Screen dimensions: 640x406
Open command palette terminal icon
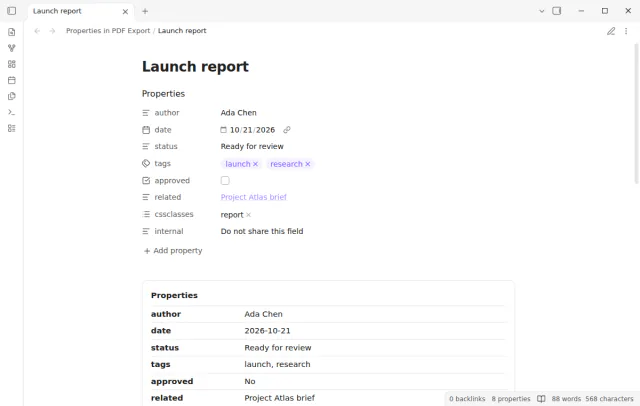click(x=11, y=112)
